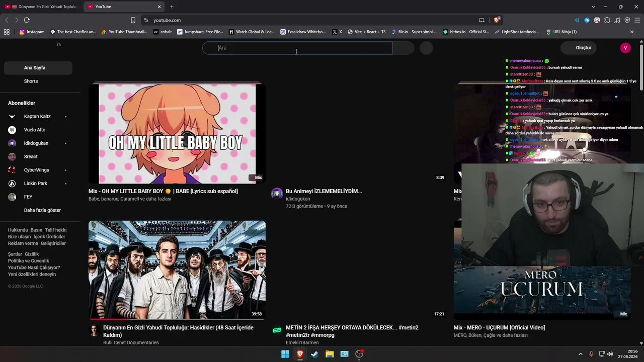Reload the youtube.com page
Screen dimensions: 644x362
(27, 20)
